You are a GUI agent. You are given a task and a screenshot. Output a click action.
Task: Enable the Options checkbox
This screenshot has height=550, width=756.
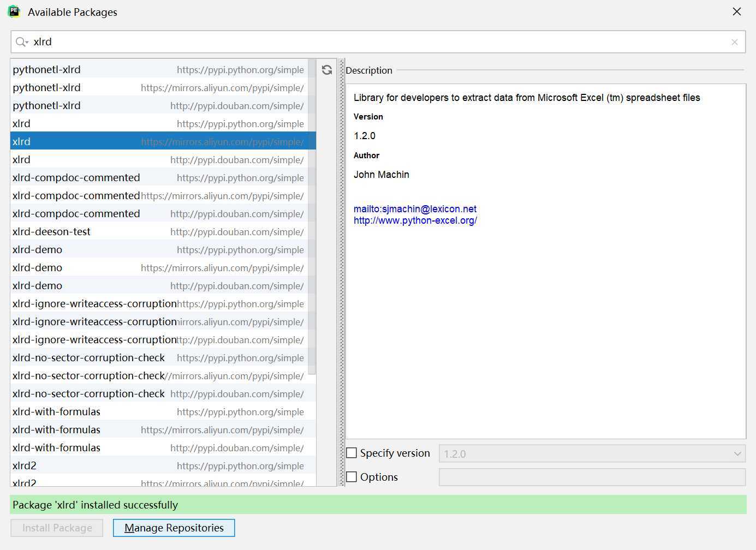pyautogui.click(x=352, y=477)
